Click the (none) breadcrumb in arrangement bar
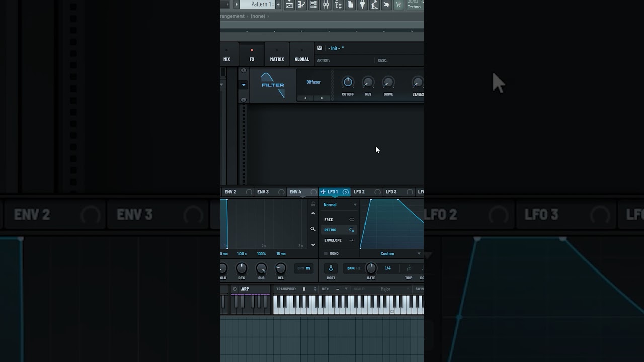 [x=258, y=16]
